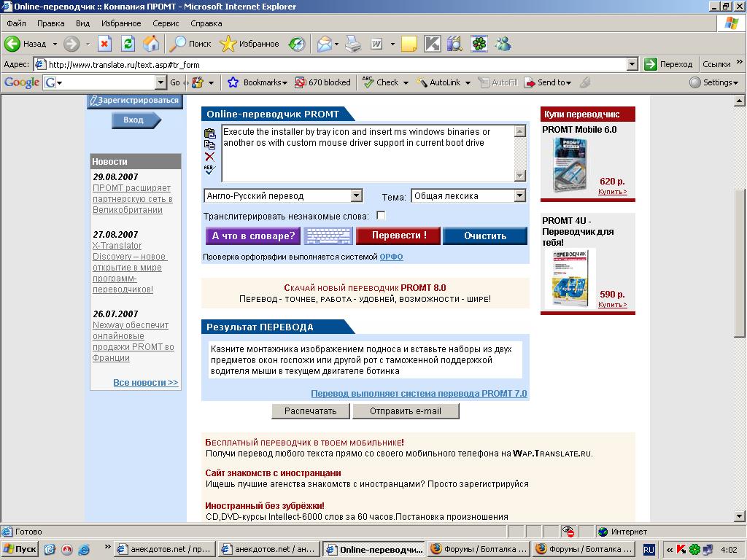This screenshot has width=747, height=560.
Task: Open the Google search box dropdown arrow
Action: (x=161, y=82)
